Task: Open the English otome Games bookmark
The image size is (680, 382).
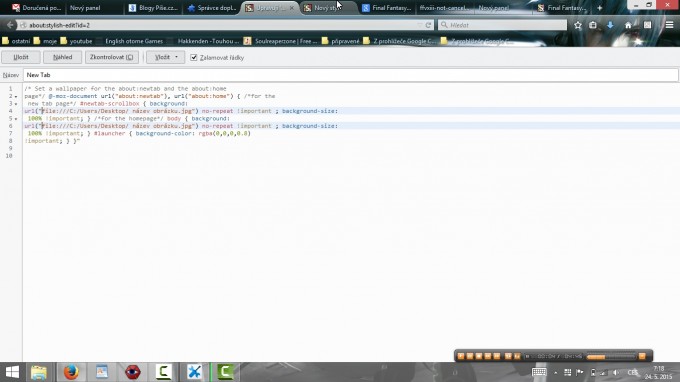Action: coord(130,41)
